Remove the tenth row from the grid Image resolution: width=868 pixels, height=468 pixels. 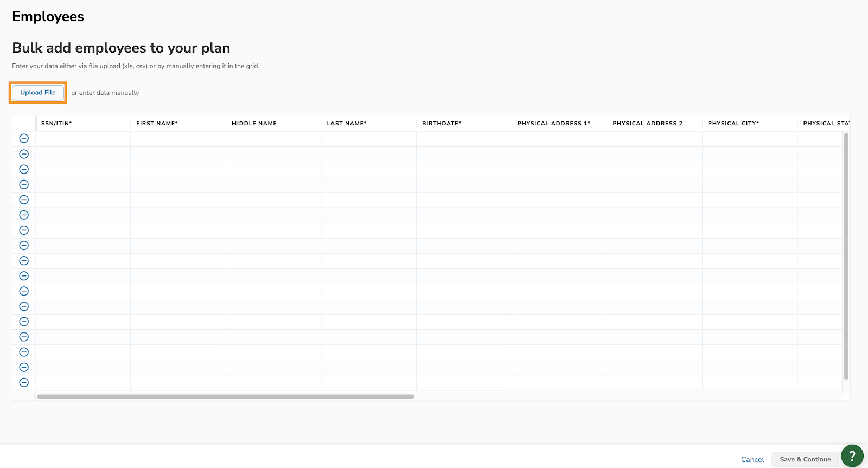click(x=24, y=276)
